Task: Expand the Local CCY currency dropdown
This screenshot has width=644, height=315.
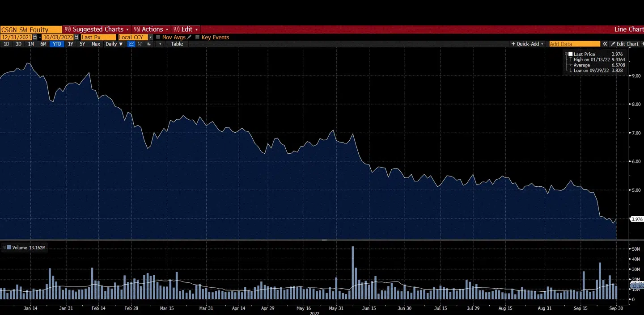Action: click(150, 37)
